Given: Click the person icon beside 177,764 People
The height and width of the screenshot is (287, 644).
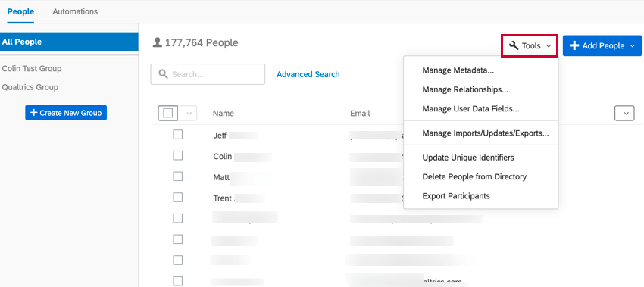Looking at the screenshot, I should point(157,42).
